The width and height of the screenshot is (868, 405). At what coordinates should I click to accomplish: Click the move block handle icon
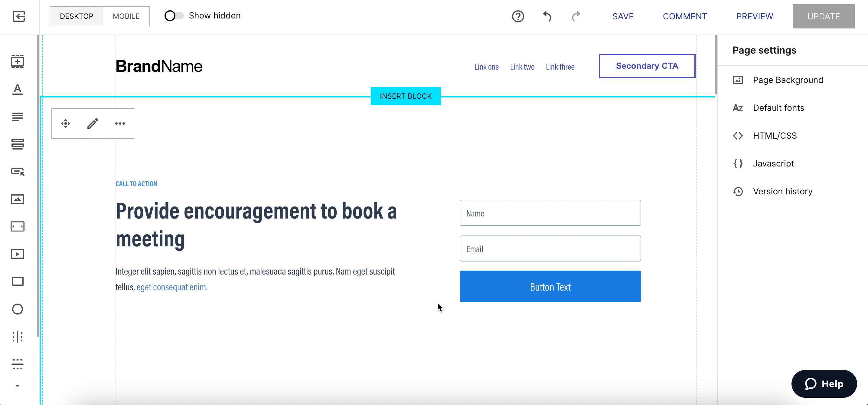66,123
